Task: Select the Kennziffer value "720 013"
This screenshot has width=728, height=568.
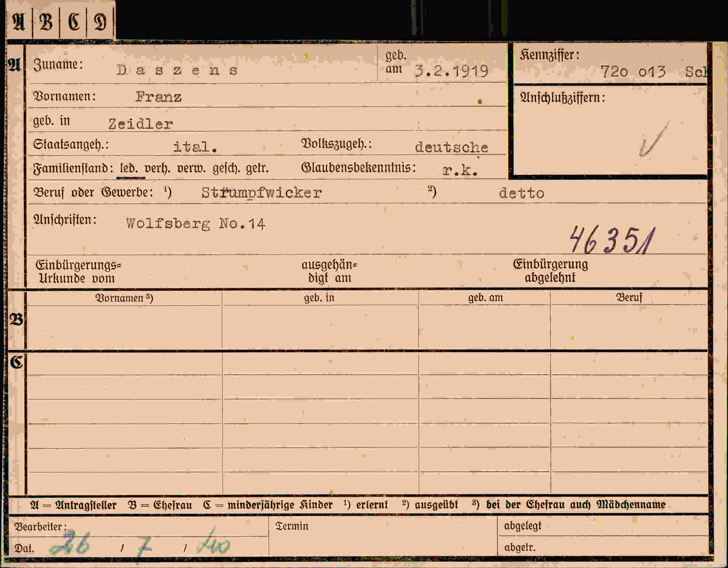Action: pos(633,71)
